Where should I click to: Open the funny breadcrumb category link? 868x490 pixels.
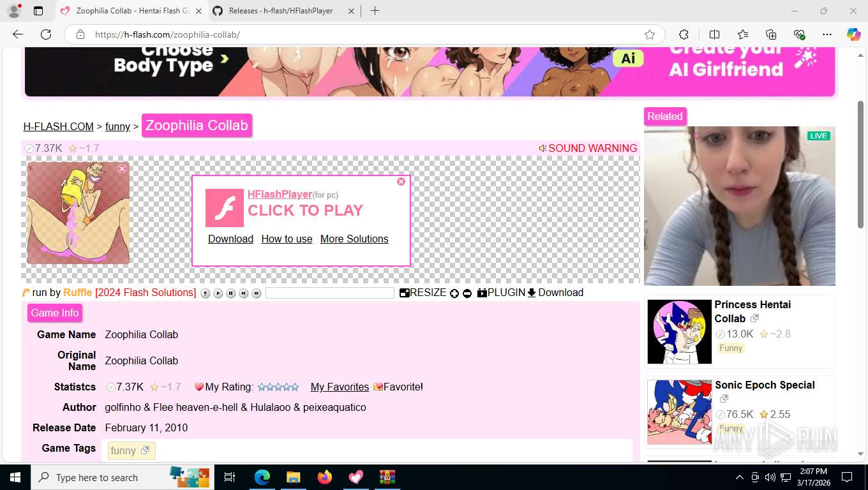[117, 126]
